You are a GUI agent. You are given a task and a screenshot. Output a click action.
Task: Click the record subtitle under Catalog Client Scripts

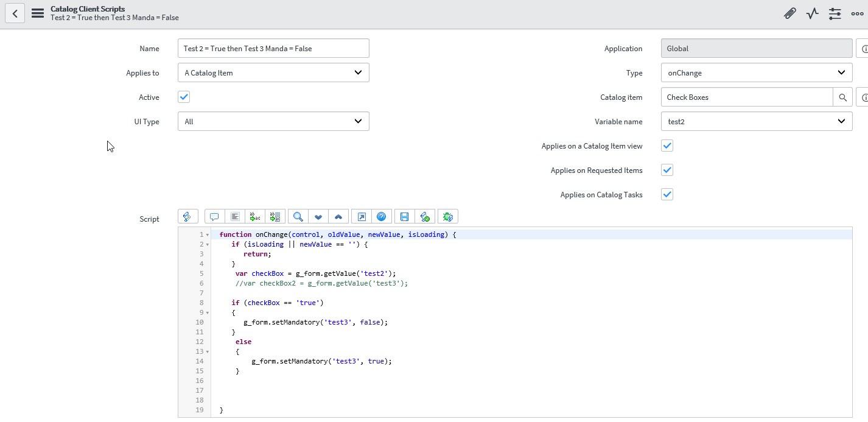click(114, 18)
